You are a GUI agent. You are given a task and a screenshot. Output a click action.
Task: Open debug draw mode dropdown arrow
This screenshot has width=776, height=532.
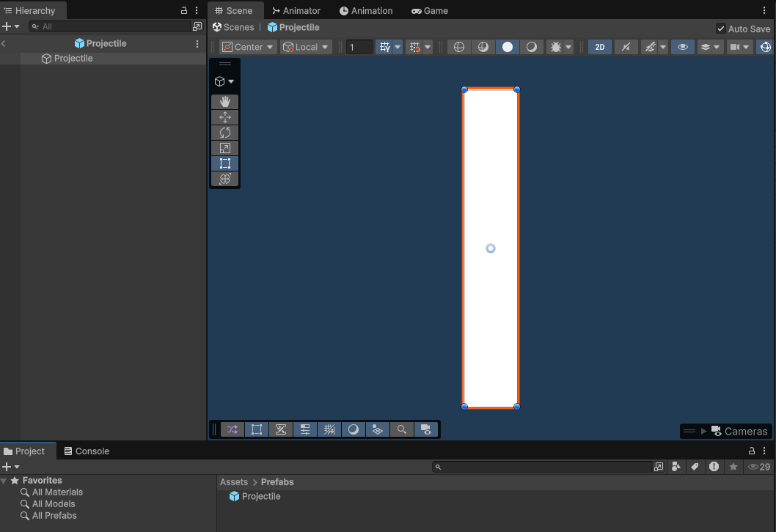tap(568, 47)
